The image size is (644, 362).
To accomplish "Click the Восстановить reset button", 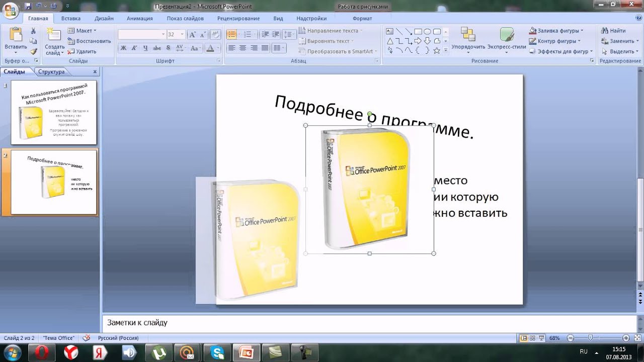I will 90,41.
